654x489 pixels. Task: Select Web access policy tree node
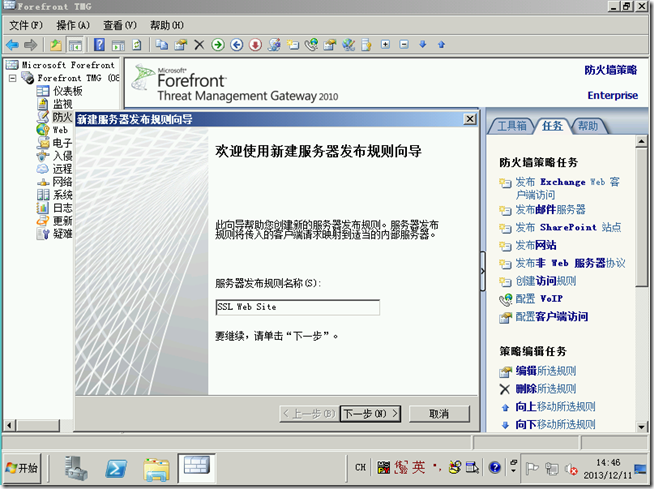coord(52,130)
